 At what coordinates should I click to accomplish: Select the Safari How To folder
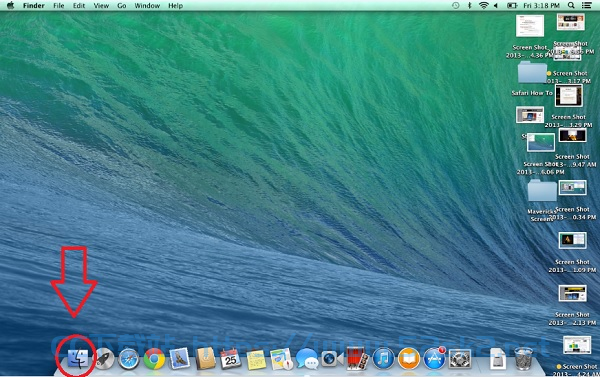[x=532, y=72]
